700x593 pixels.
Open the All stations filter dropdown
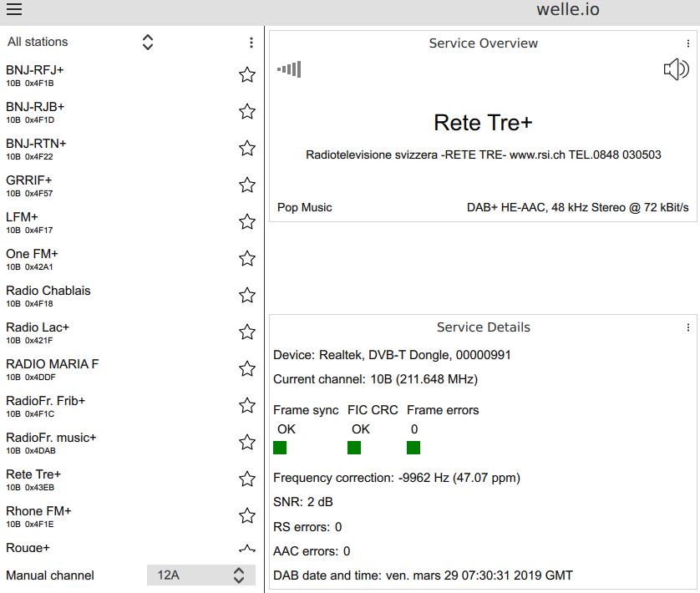tap(80, 42)
